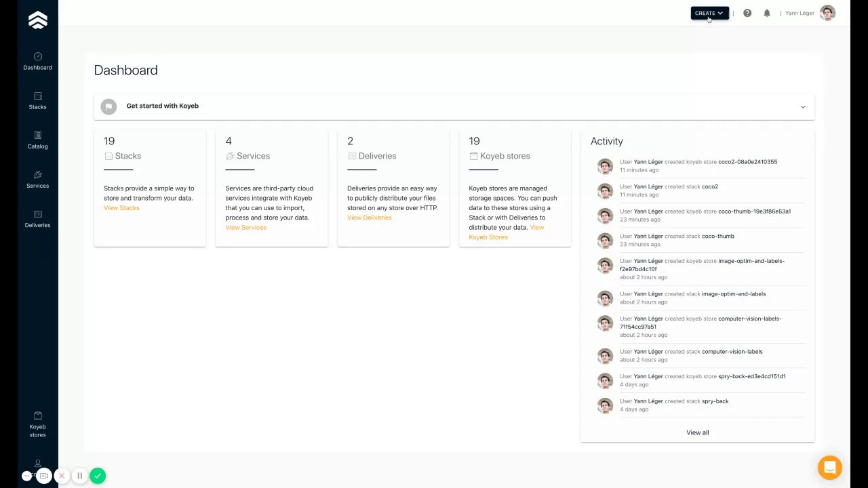Viewport: 868px width, 488px height.
Task: Open the account person icon in sidebar
Action: coord(38,463)
